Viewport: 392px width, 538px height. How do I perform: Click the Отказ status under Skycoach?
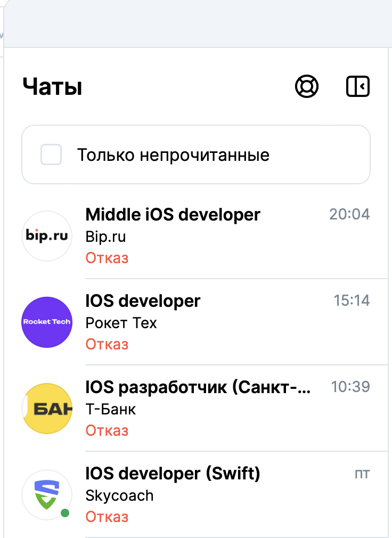tap(107, 517)
